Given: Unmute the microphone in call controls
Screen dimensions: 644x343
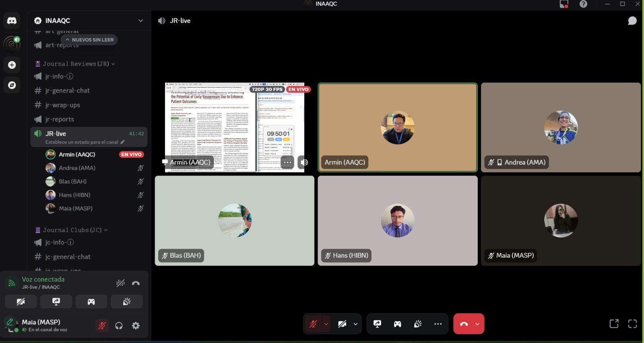Looking at the screenshot, I should tap(313, 324).
